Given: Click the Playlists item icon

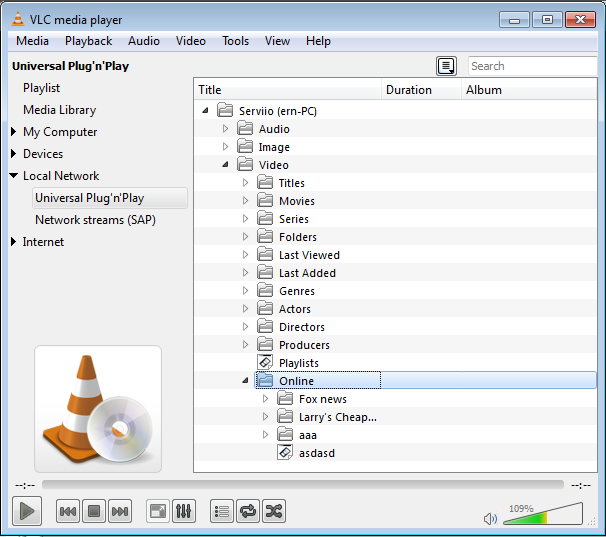Looking at the screenshot, I should coord(265,362).
